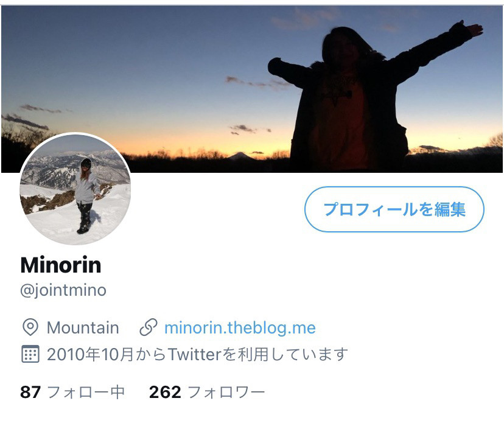This screenshot has width=504, height=429.
Task: Click the location pin icon beside Mountain
Action: click(x=30, y=327)
